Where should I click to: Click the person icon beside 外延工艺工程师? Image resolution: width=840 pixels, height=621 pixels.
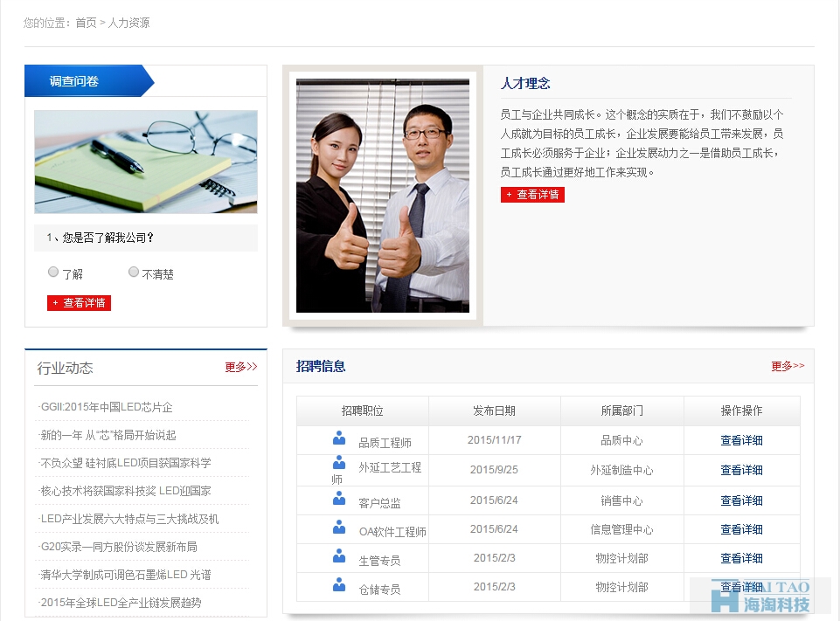click(339, 462)
